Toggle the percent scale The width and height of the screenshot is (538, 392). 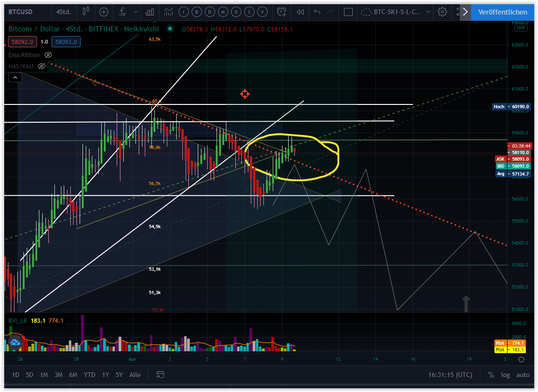click(491, 375)
